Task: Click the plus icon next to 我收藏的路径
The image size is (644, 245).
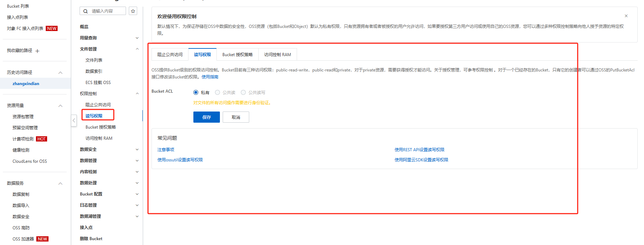Action: (37, 51)
